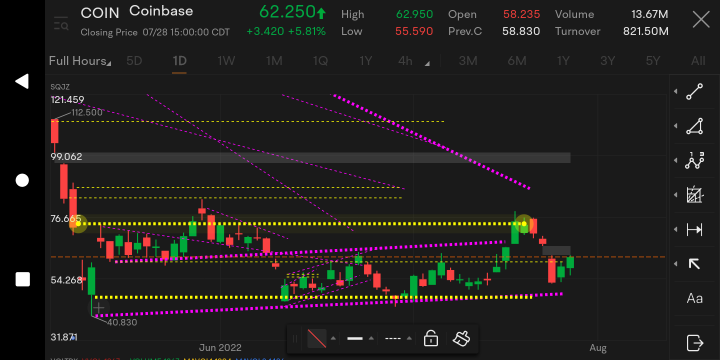Select the wave pattern drawing tool

[694, 161]
